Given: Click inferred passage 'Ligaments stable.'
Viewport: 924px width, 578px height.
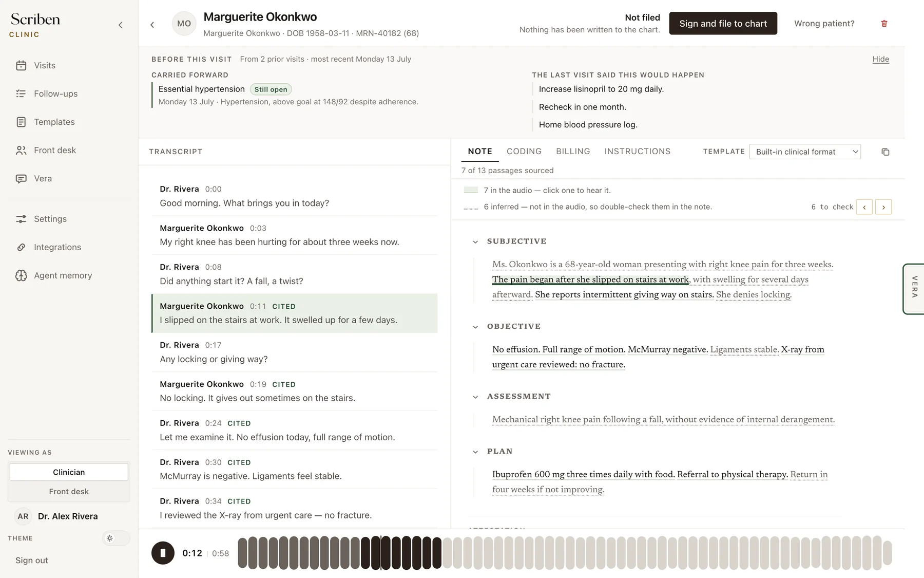Looking at the screenshot, I should tap(744, 349).
